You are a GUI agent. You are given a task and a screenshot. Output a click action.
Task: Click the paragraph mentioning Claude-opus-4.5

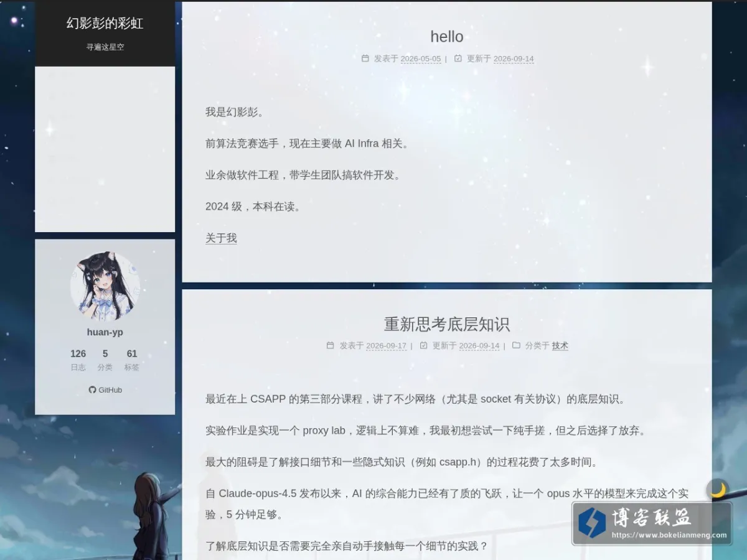coord(447,504)
